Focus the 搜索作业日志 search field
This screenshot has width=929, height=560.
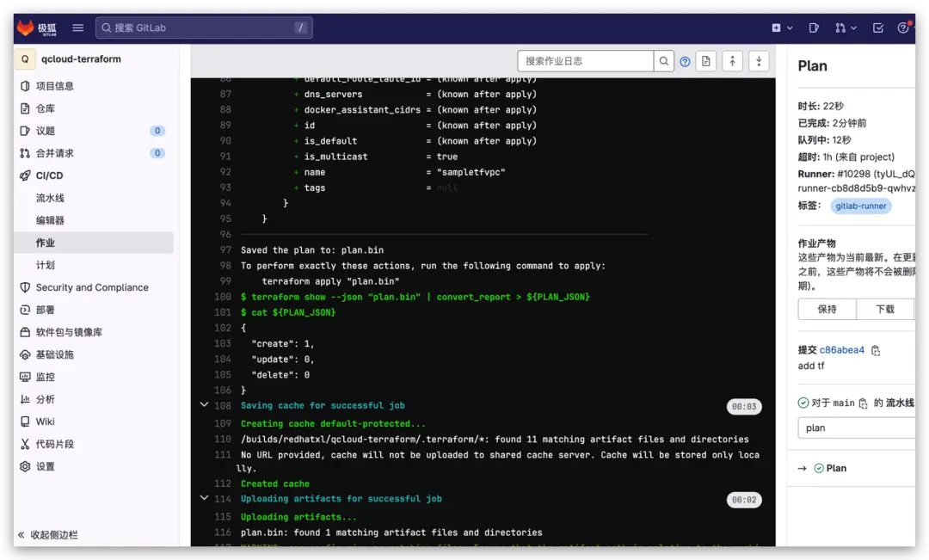tap(586, 61)
